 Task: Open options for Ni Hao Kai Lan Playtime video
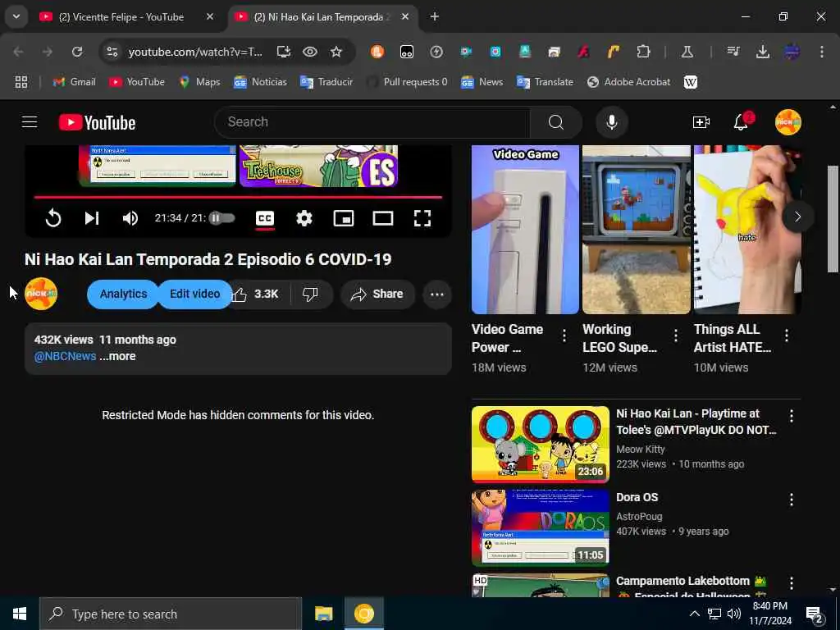pos(792,416)
